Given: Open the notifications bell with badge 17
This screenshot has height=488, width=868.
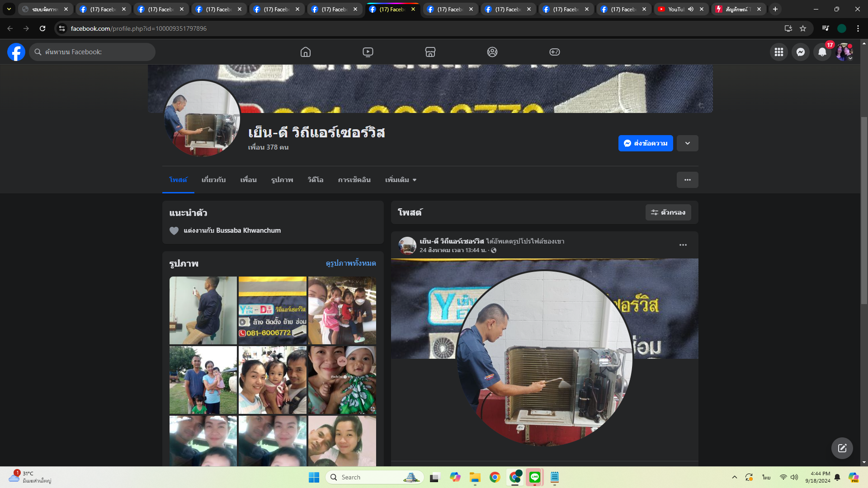Looking at the screenshot, I should (822, 52).
